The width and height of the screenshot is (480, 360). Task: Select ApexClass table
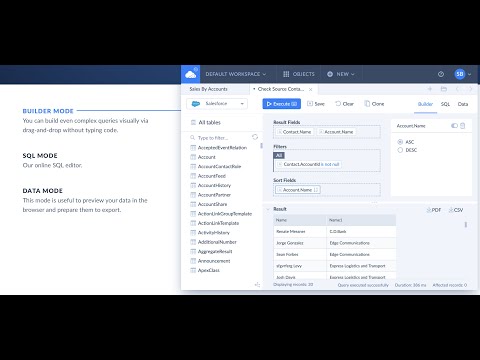209,270
